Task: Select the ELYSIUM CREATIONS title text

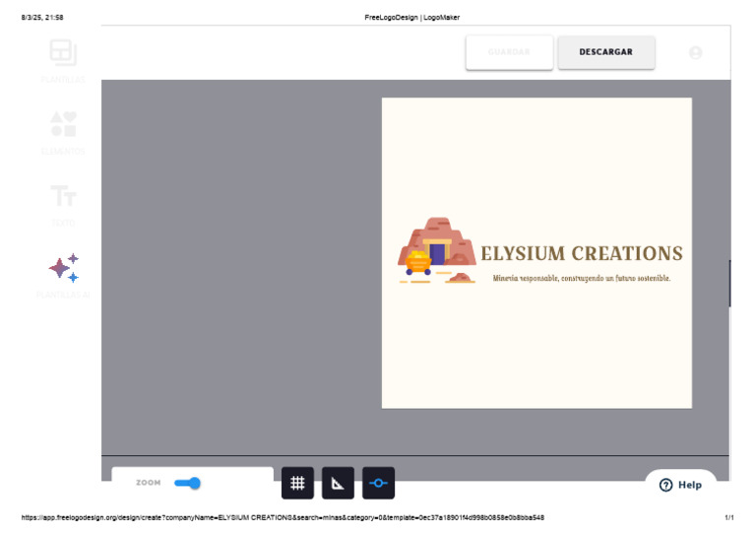Action: (581, 254)
